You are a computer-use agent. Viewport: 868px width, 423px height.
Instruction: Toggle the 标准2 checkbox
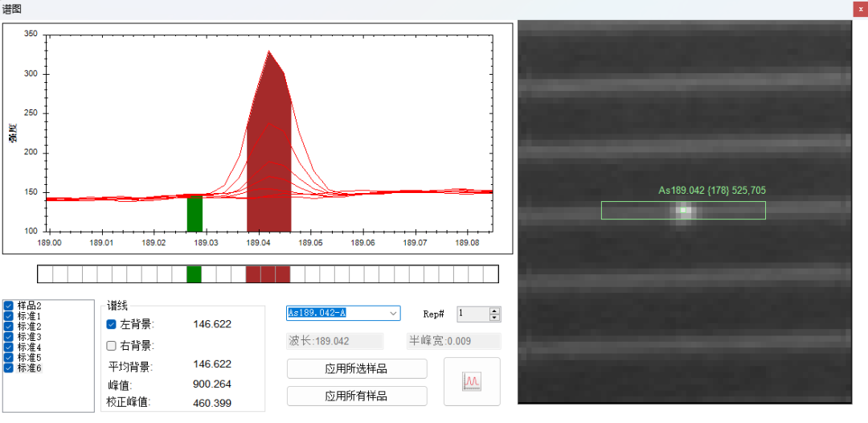point(9,326)
